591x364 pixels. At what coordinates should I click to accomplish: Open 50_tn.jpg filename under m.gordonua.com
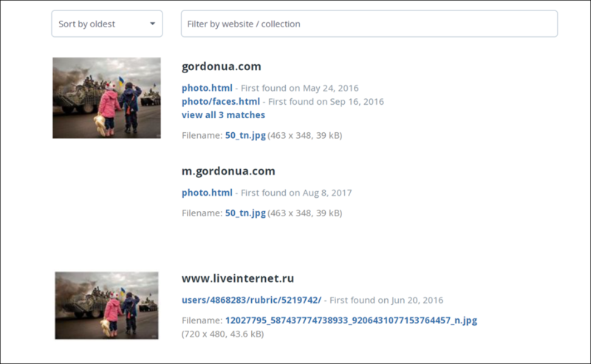coord(245,213)
